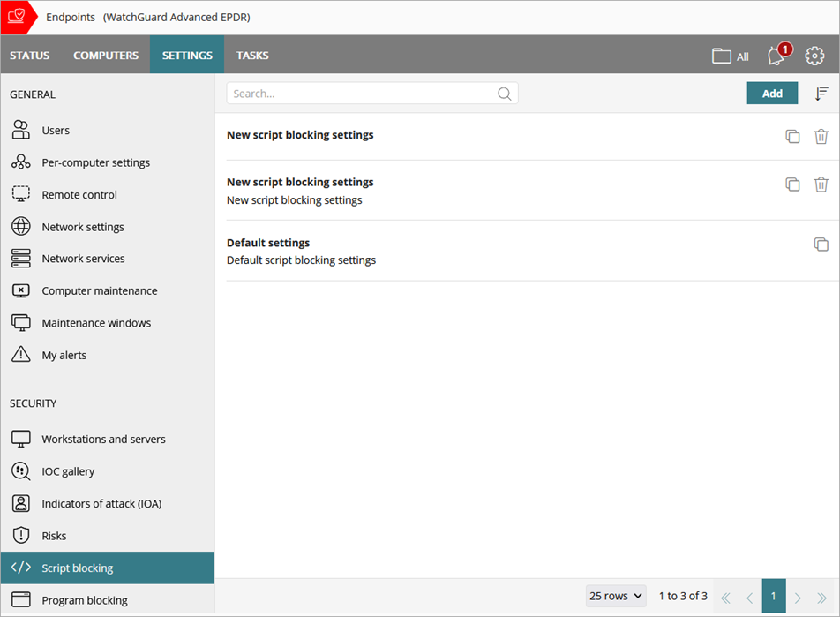Click the Add button
840x617 pixels.
click(x=772, y=93)
